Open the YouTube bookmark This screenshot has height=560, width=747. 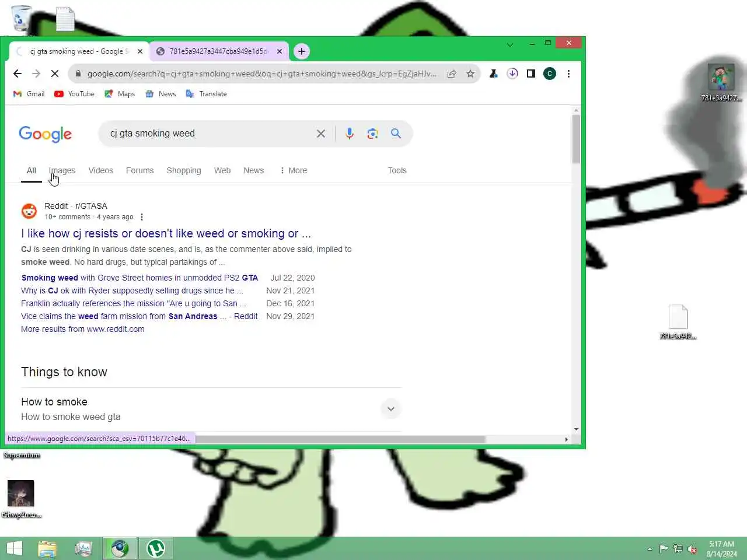tap(74, 94)
